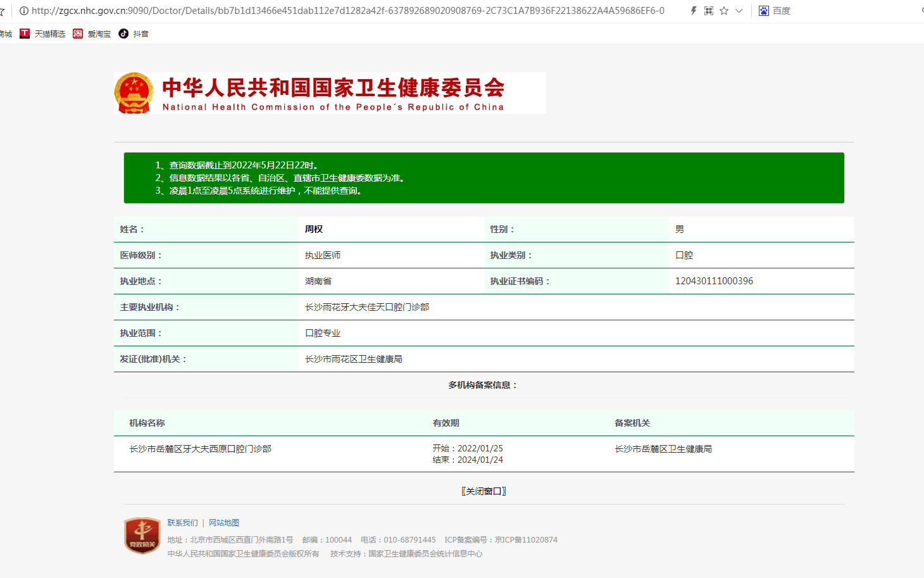Click the 姓名 field label
The height and width of the screenshot is (578, 924).
132,229
